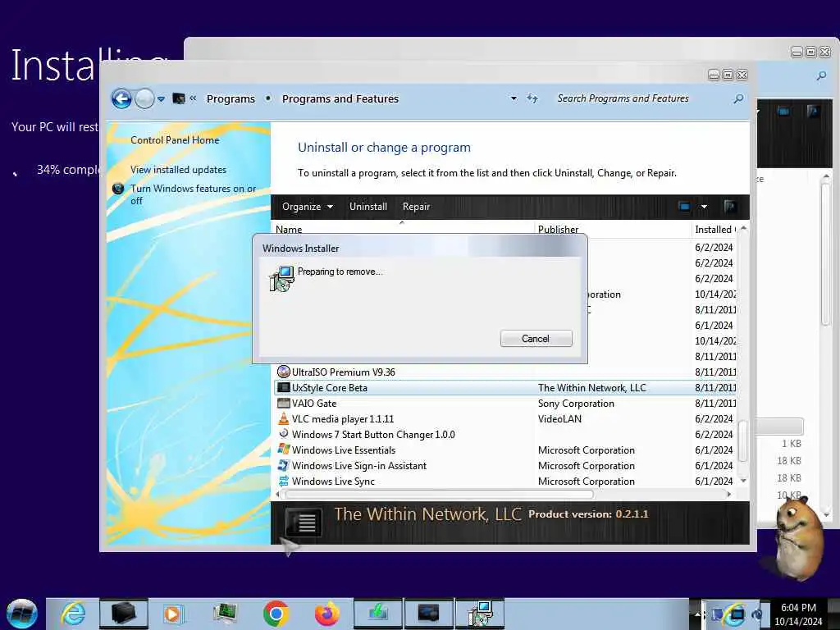Click the volume tray icon
Viewport: 840px width, 630px height.
[x=757, y=614]
